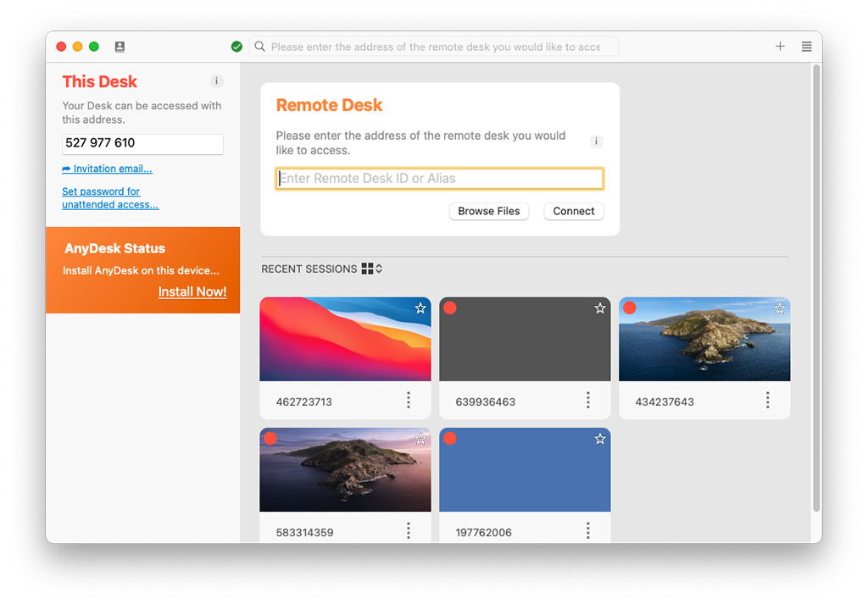Open options menu for session 197762006
The image size is (868, 604).
click(x=588, y=530)
